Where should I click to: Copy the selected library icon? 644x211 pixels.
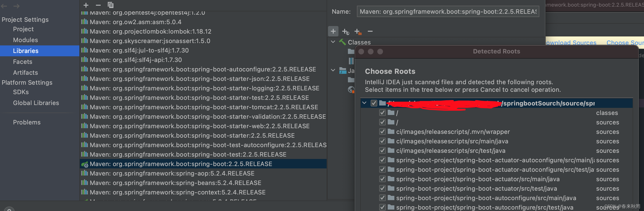(x=111, y=5)
